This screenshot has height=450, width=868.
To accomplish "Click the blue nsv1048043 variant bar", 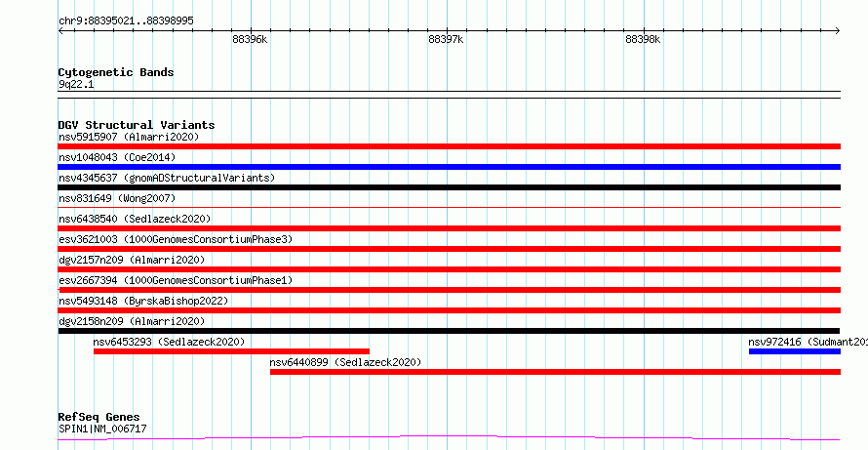I will [449, 167].
